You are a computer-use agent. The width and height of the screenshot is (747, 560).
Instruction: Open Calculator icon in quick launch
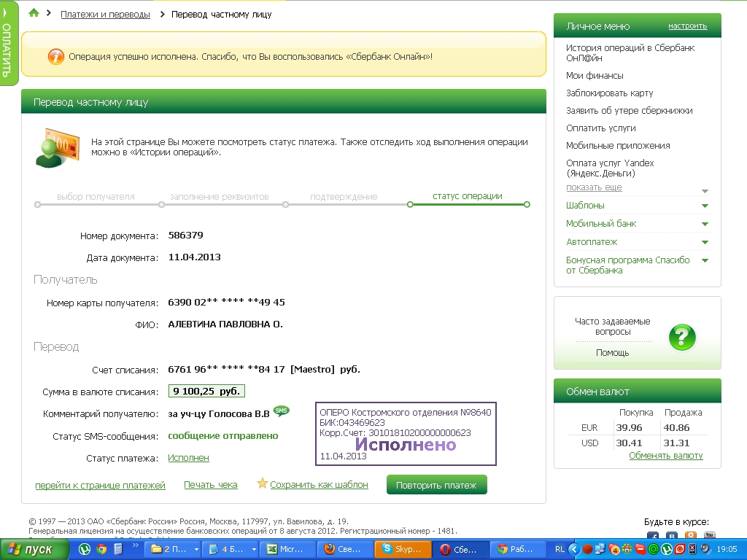point(118,549)
